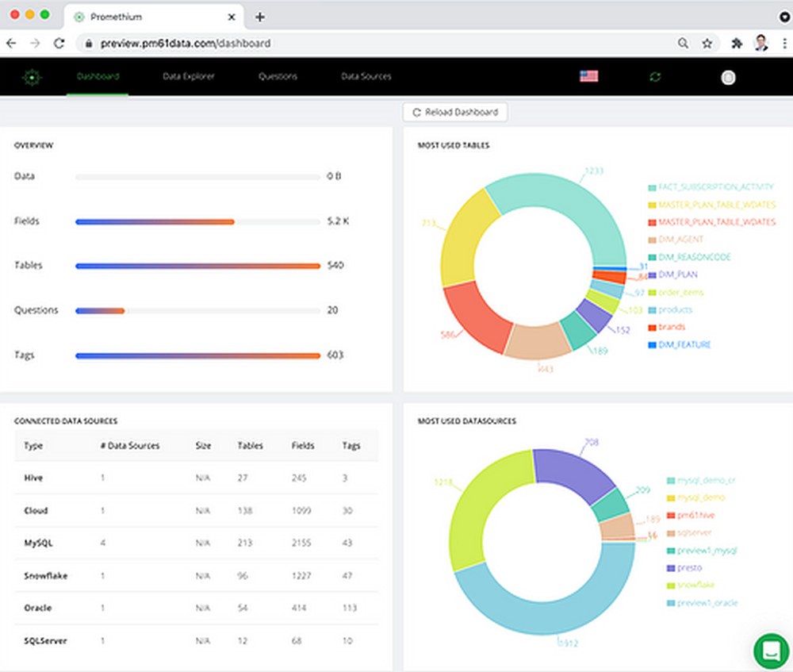This screenshot has width=793, height=672.
Task: Go to the Questions tab
Action: [x=278, y=76]
